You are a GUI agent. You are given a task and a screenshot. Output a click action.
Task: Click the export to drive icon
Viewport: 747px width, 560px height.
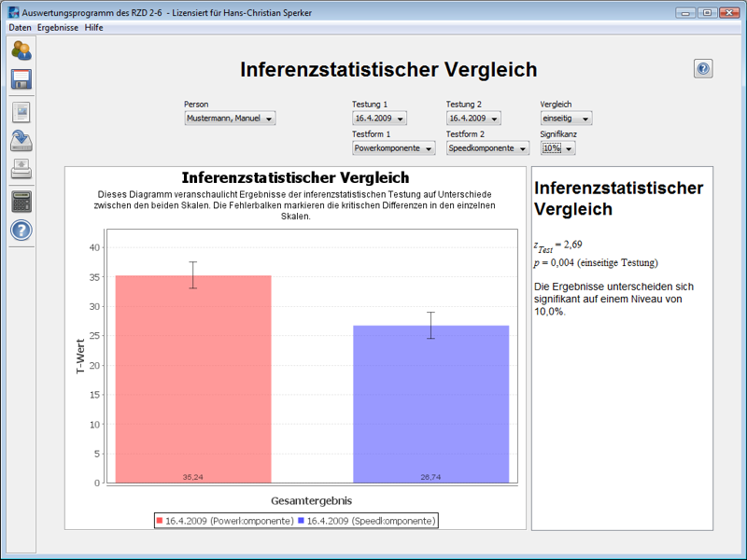21,142
